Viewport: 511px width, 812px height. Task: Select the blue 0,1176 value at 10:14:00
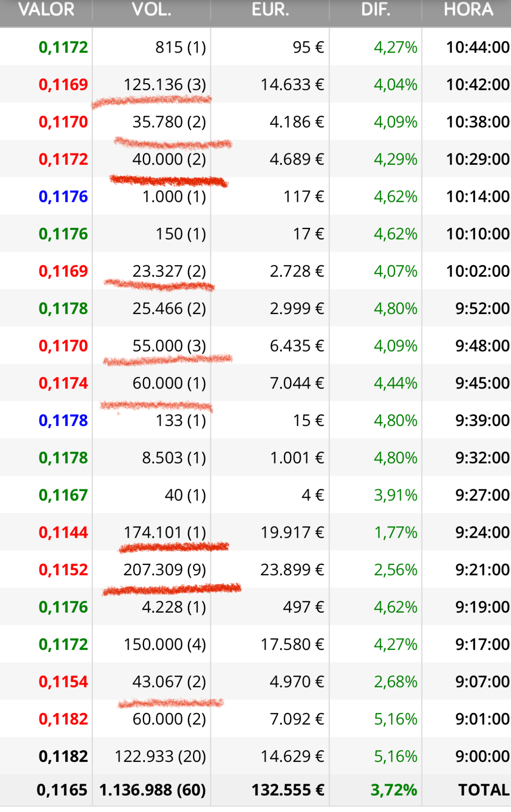click(x=63, y=197)
